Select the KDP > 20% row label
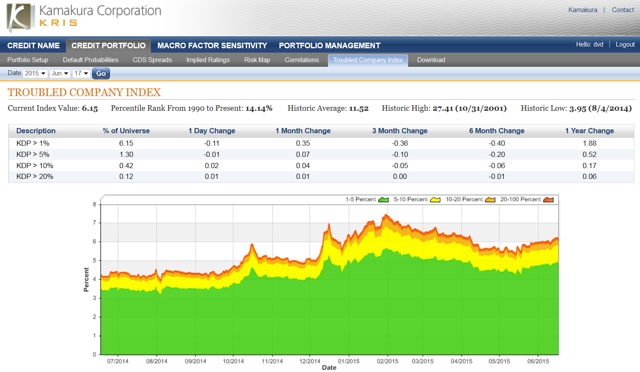This screenshot has width=640, height=372. pyautogui.click(x=35, y=176)
